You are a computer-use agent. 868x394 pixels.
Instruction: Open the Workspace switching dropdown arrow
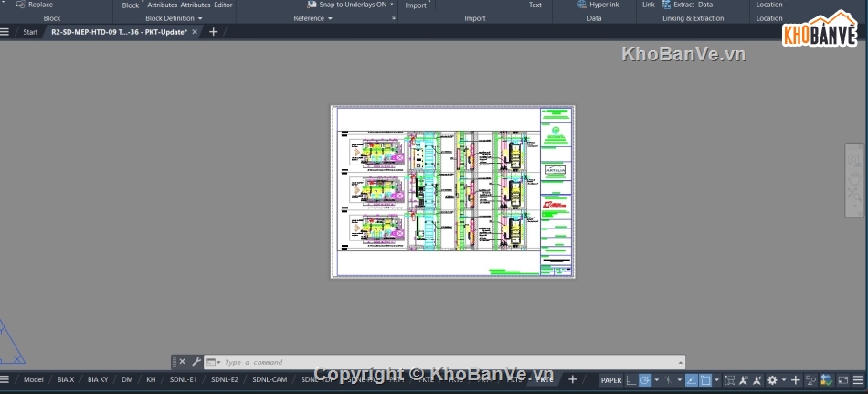click(783, 380)
